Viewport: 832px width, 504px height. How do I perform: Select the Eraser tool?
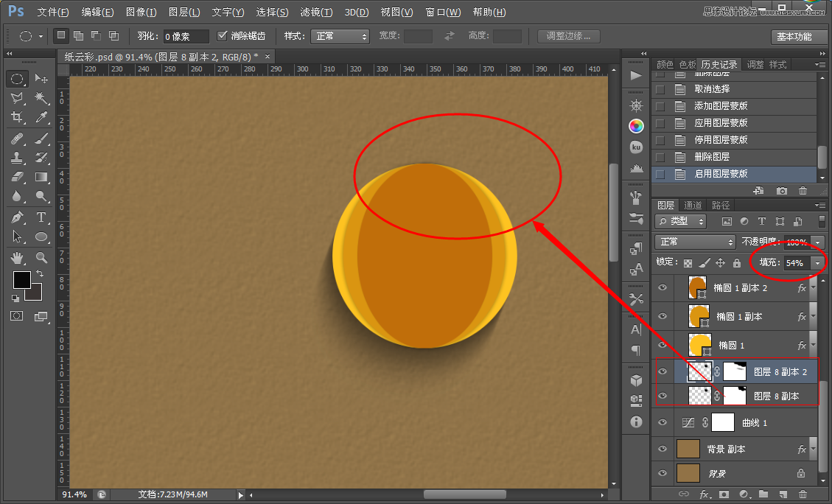(x=17, y=177)
